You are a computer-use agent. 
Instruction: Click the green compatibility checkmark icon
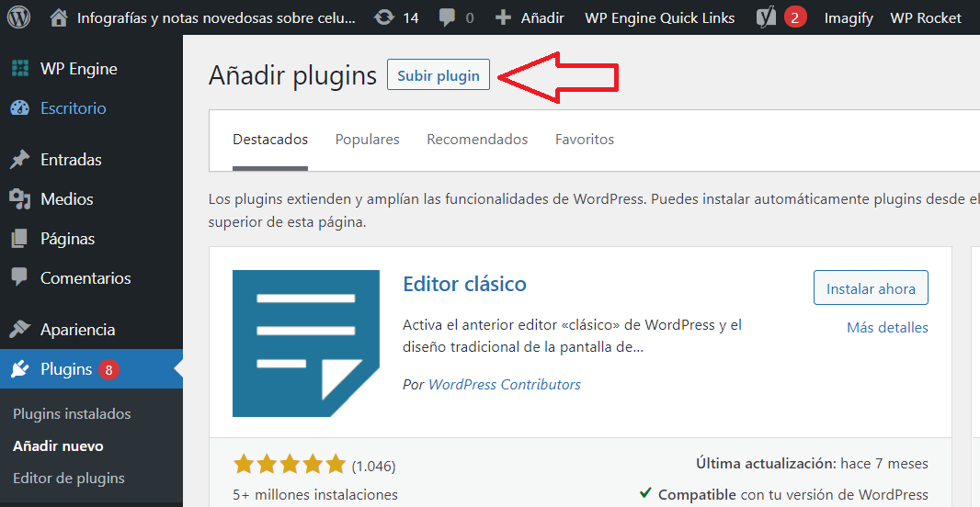(645, 493)
